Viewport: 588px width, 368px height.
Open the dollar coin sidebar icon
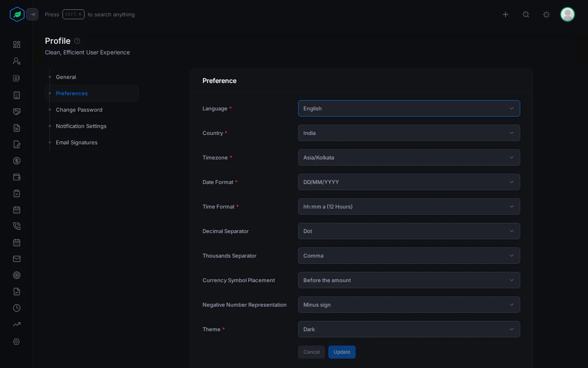tap(17, 161)
